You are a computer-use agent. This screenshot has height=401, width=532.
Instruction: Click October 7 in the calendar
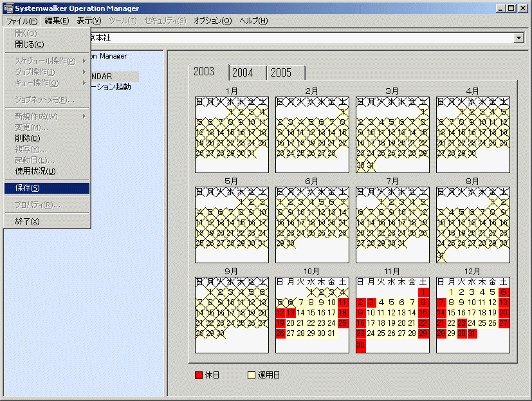[x=300, y=303]
